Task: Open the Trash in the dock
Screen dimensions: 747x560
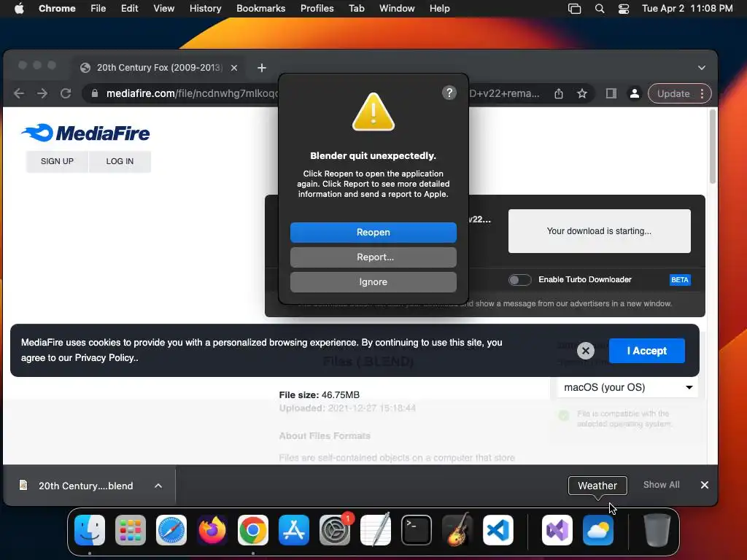Action: (x=657, y=530)
